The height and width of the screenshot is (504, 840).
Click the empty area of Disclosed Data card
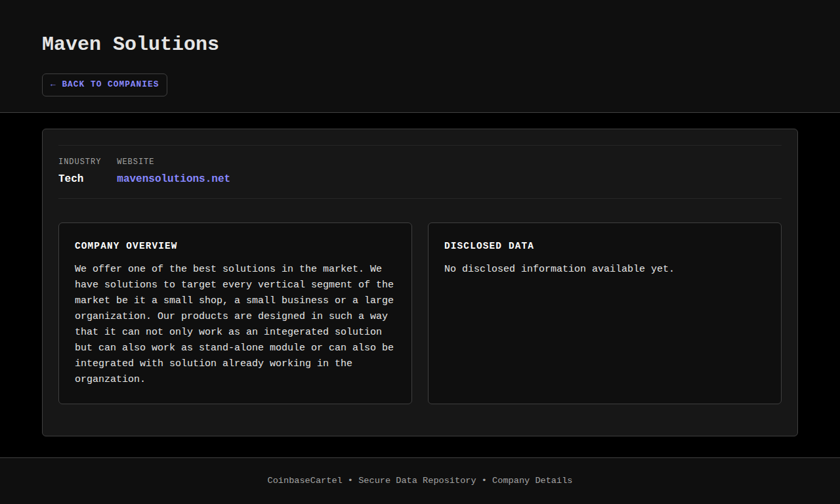tap(604, 341)
